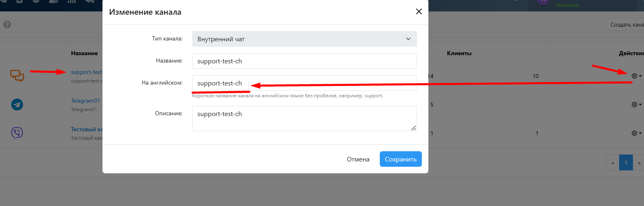Expand the Тип канала dropdown
Viewport: 644px width, 206px height.
pyautogui.click(x=304, y=39)
